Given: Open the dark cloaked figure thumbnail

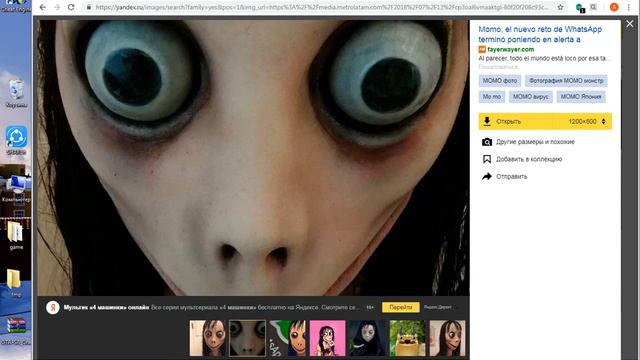Looking at the screenshot, I should point(367,338).
